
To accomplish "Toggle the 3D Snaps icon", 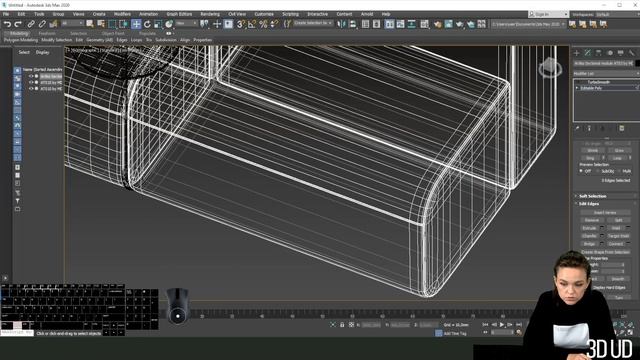I will tap(241, 24).
